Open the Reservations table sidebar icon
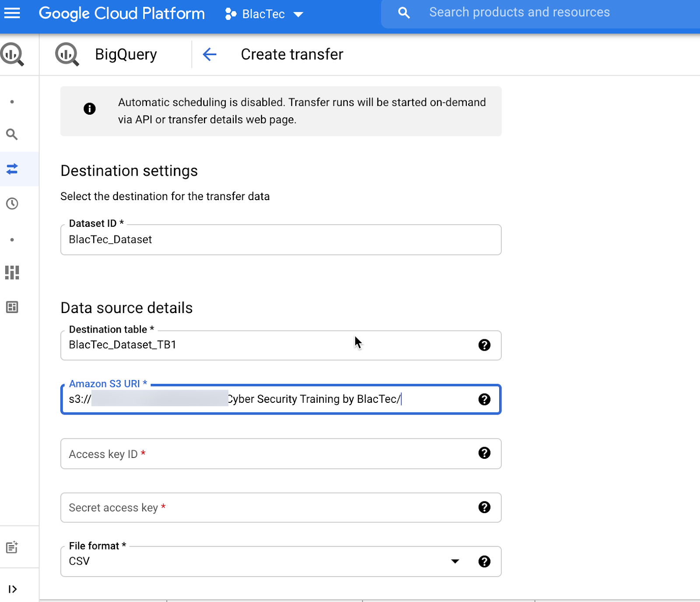The width and height of the screenshot is (700, 602). (x=12, y=307)
